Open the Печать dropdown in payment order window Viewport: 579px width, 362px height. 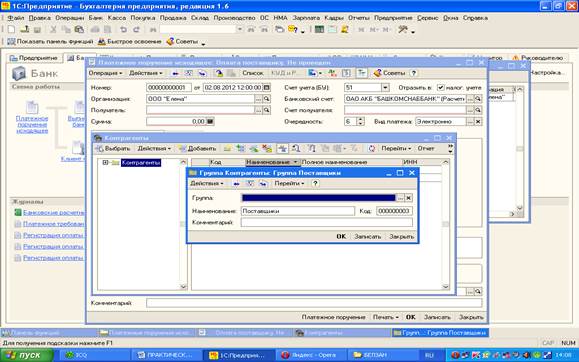click(x=386, y=317)
